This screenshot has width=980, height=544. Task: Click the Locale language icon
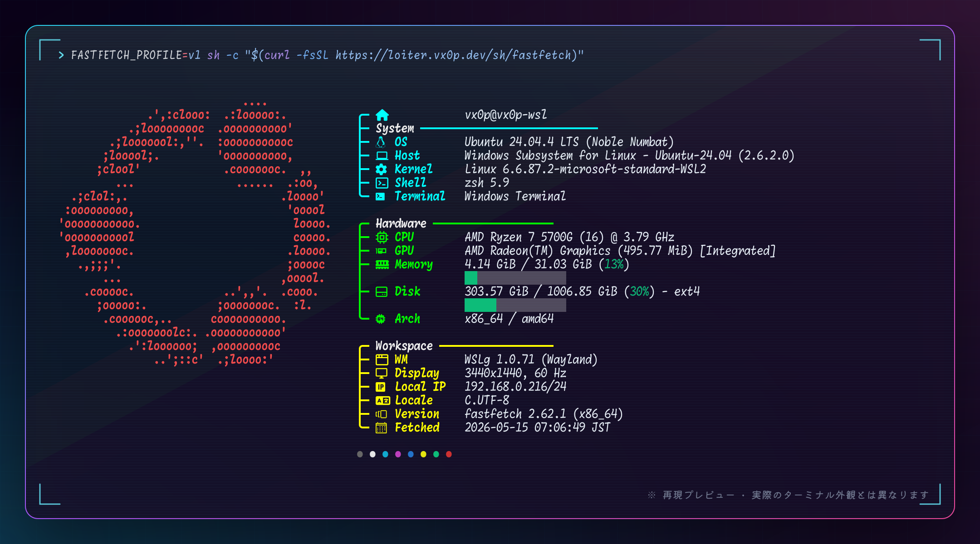(x=382, y=400)
